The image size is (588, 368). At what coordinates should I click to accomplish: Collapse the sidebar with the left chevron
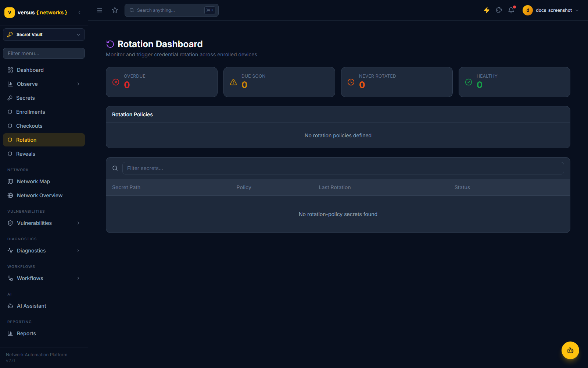click(79, 13)
